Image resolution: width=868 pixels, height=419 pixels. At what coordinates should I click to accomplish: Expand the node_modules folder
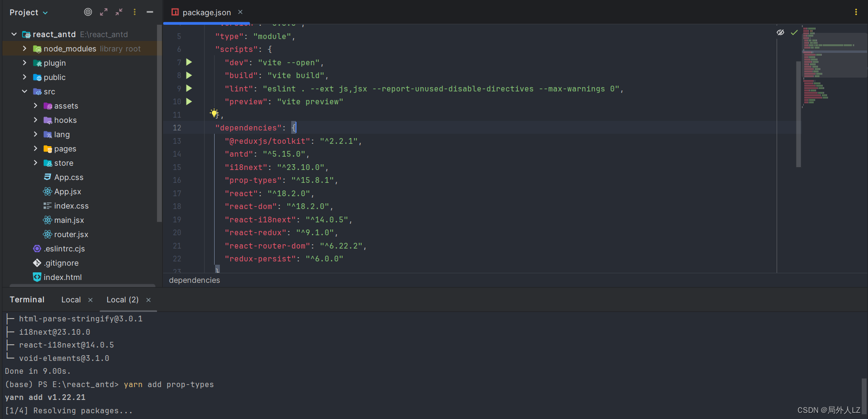[x=25, y=49]
